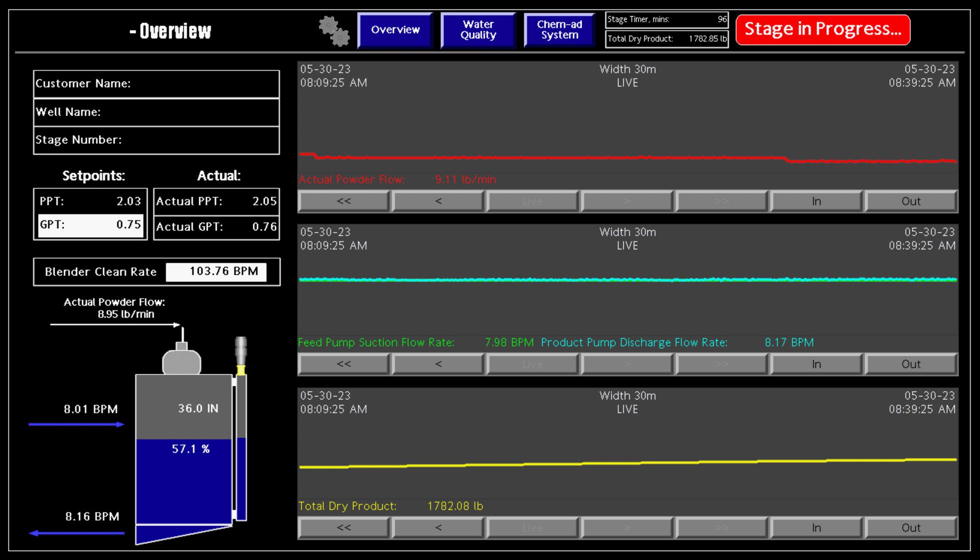Click the 36.0 IN tank level reading

pyautogui.click(x=198, y=408)
